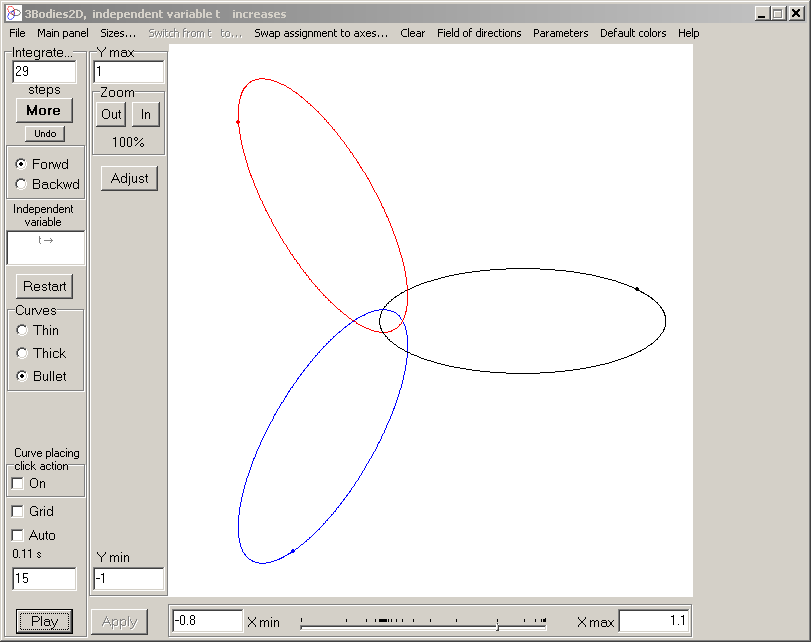
Task: Click the Y max input field
Action: pyautogui.click(x=129, y=71)
